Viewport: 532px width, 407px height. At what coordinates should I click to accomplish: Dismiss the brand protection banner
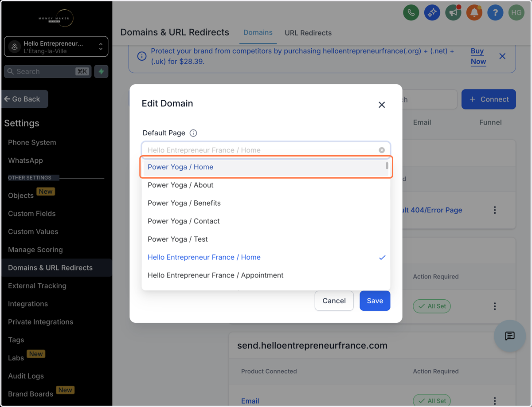coord(502,56)
